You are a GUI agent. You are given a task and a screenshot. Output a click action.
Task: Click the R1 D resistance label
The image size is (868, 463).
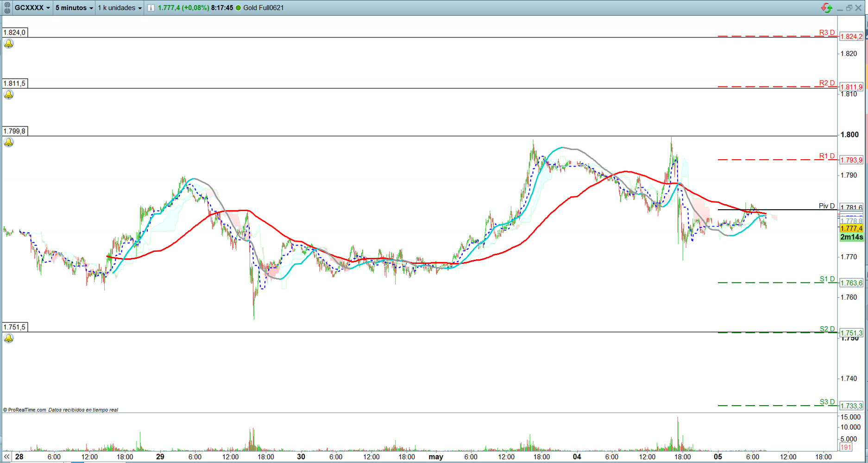pos(827,156)
